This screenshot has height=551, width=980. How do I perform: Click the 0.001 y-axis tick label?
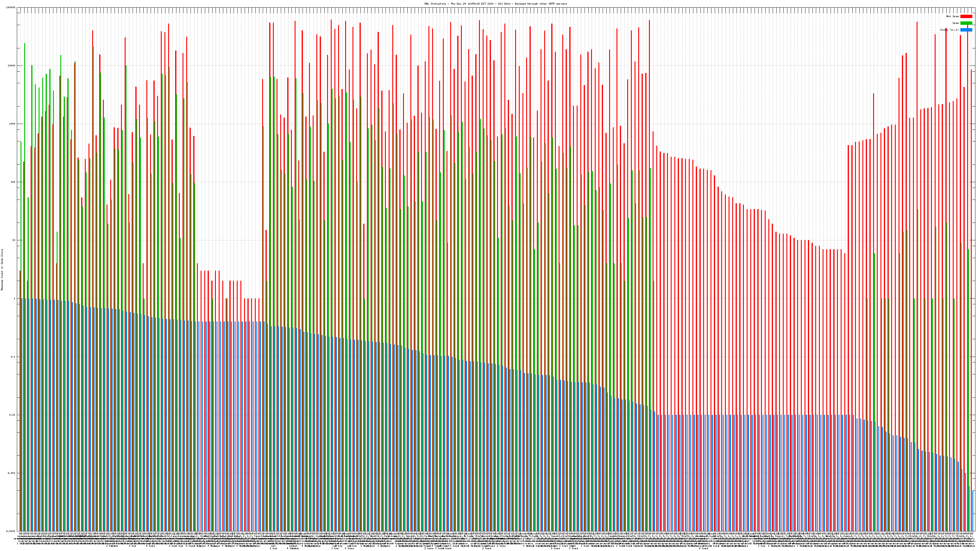(x=12, y=473)
